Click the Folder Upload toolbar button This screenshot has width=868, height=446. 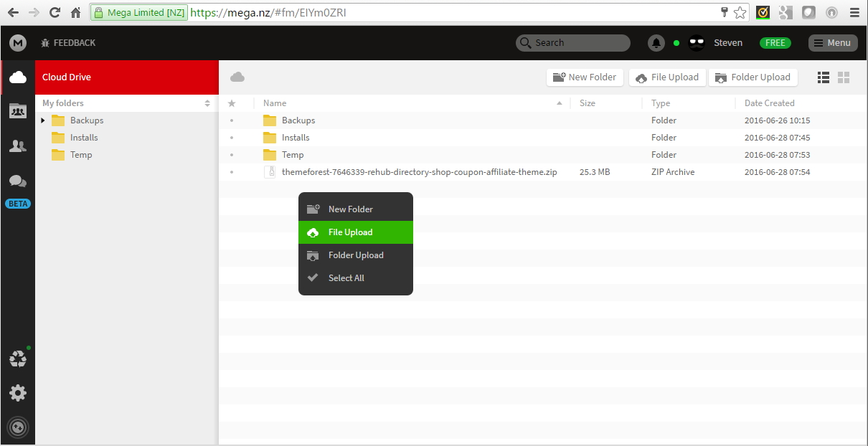pyautogui.click(x=753, y=77)
